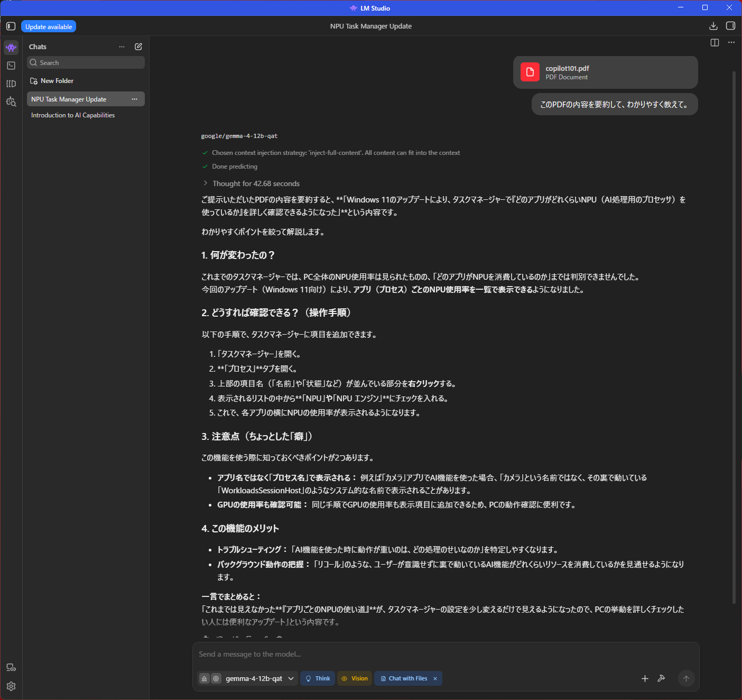Open model settings gear beside gemma-4-12b-qat
This screenshot has width=742, height=700.
(216, 678)
